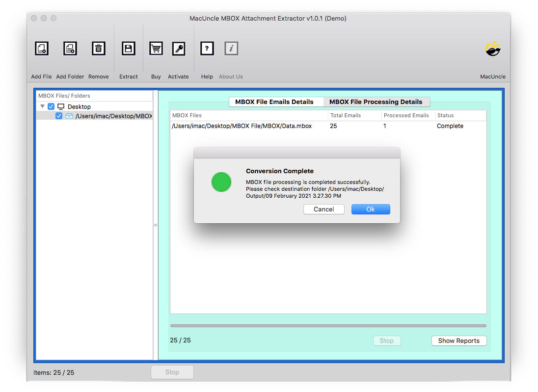Open Help question mark icon

click(207, 49)
